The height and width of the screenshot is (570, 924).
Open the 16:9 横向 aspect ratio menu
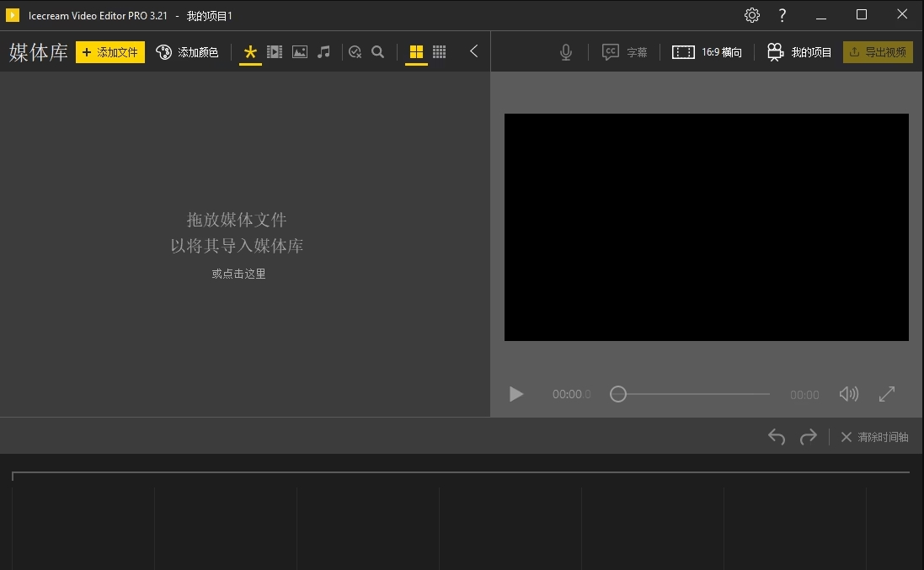point(707,52)
